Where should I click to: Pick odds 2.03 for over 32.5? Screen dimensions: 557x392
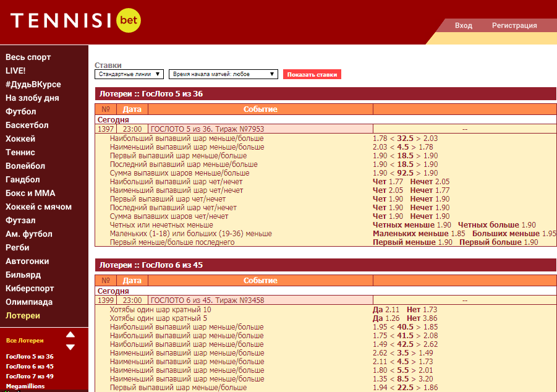pos(430,138)
